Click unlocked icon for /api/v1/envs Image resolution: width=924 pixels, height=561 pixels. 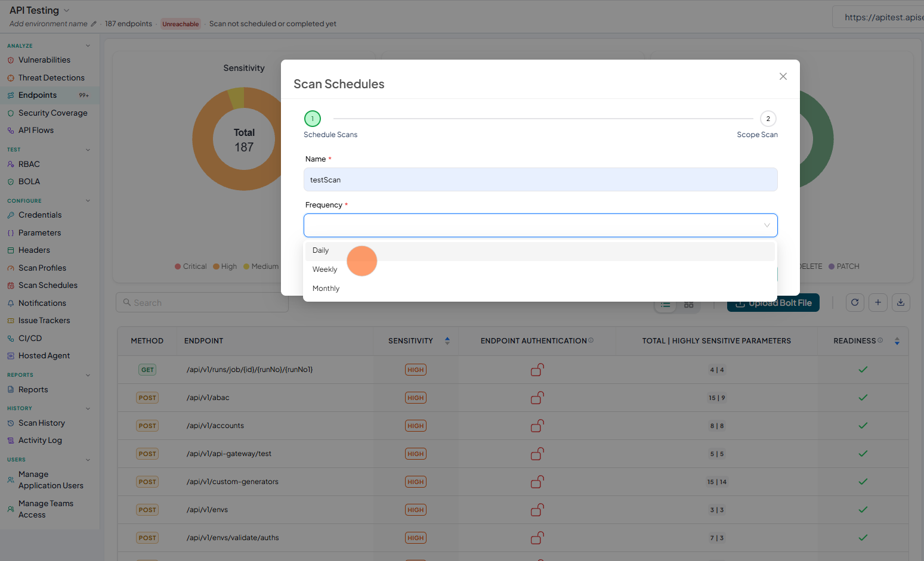(x=537, y=510)
